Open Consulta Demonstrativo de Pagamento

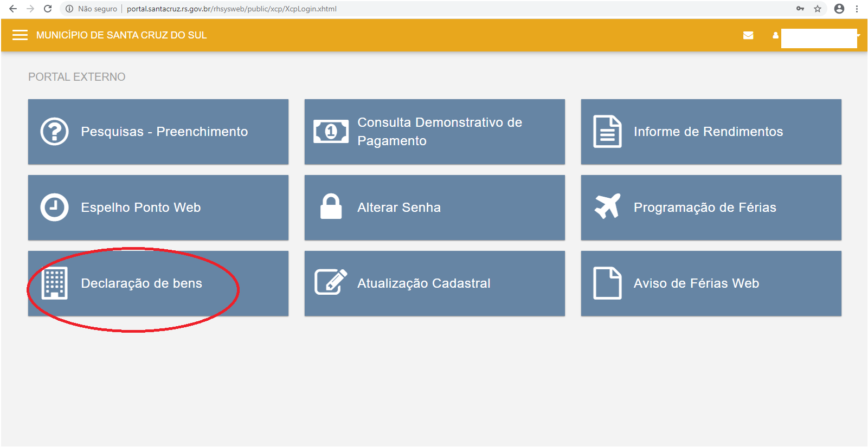[x=435, y=132]
